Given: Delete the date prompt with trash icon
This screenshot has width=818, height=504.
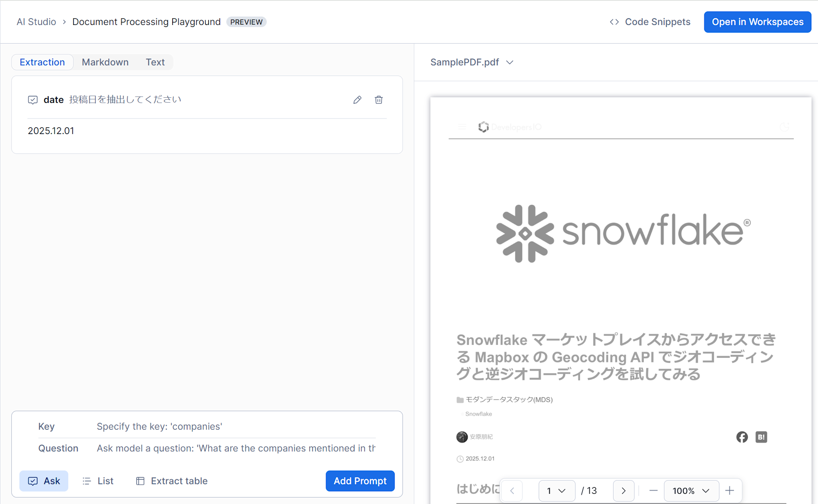Looking at the screenshot, I should [x=379, y=100].
